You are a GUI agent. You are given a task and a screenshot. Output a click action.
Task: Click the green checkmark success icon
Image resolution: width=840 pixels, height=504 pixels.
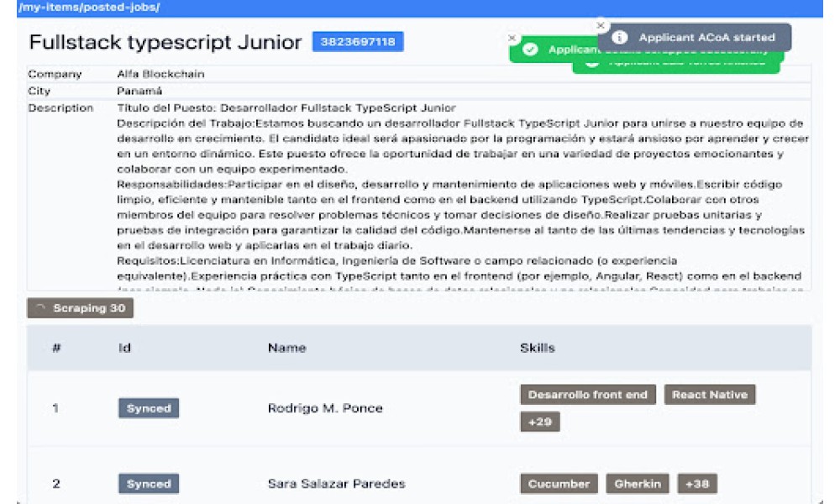click(x=530, y=50)
